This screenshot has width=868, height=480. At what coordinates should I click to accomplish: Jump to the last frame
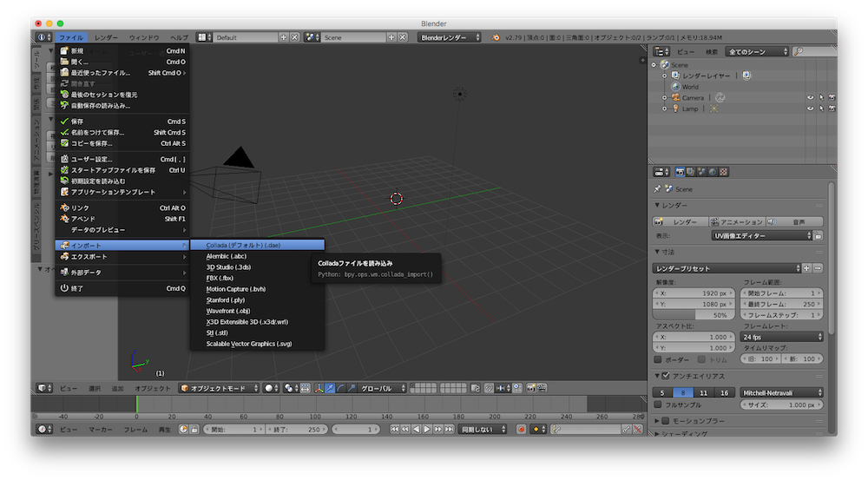tap(450, 430)
